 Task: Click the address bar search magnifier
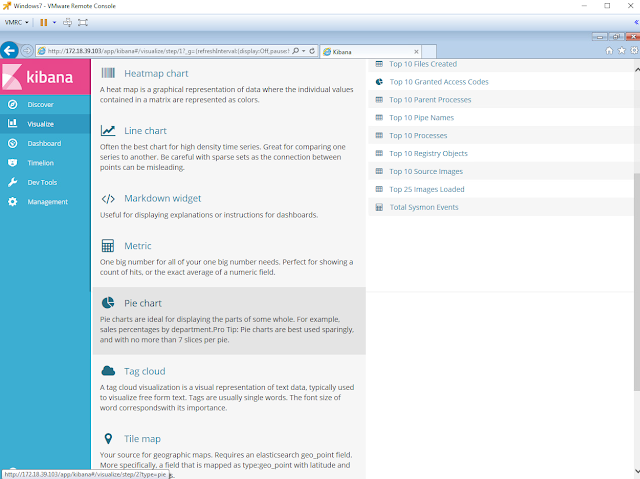coord(296,51)
